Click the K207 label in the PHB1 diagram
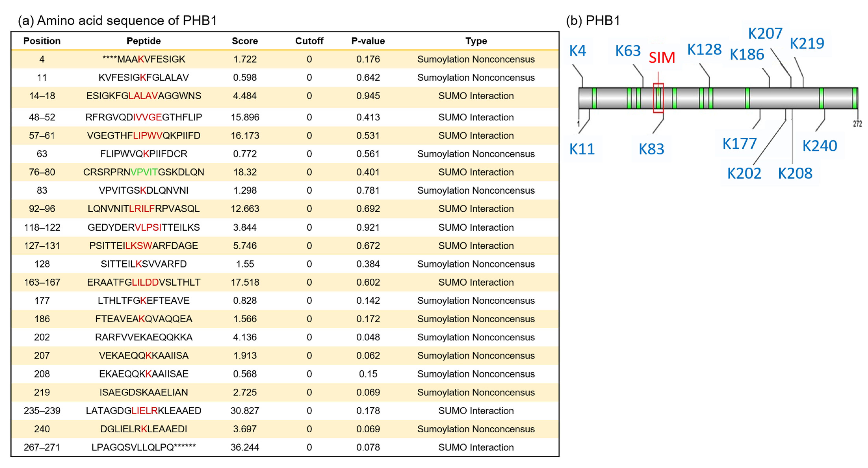 (x=765, y=33)
